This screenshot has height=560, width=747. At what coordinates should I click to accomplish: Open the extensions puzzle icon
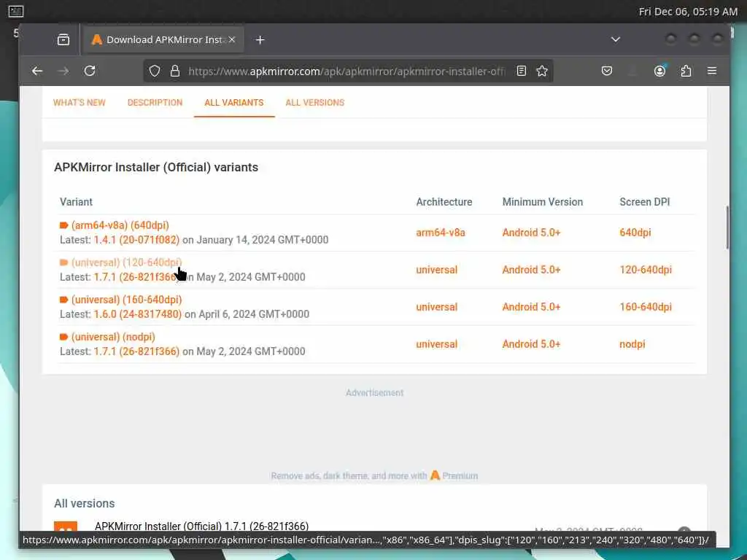click(686, 71)
